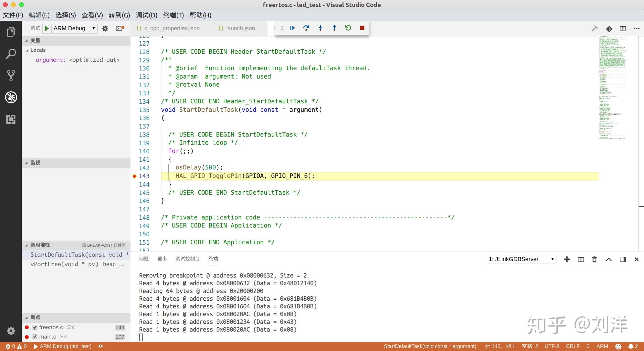Viewport: 644px width, 351px height.
Task: Click errors and warnings count in status bar
Action: click(16, 346)
